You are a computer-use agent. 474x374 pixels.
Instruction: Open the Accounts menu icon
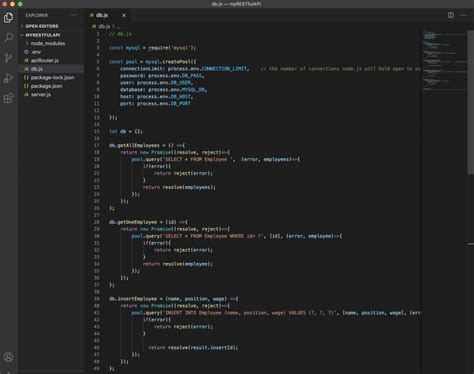point(9,357)
